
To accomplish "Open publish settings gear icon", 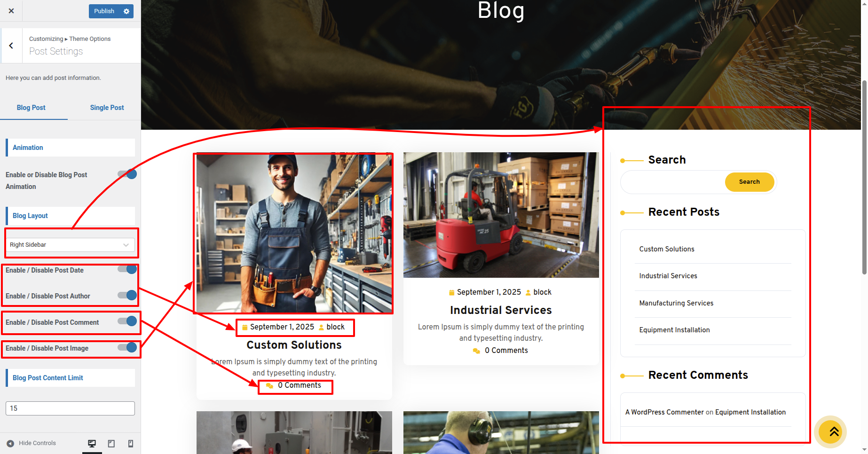I will click(x=126, y=11).
